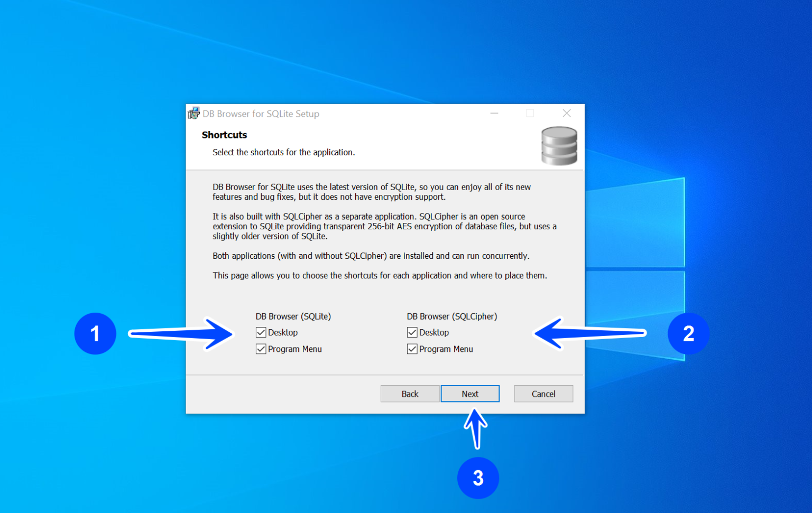
Task: Click the installer icon in the title bar
Action: click(194, 113)
